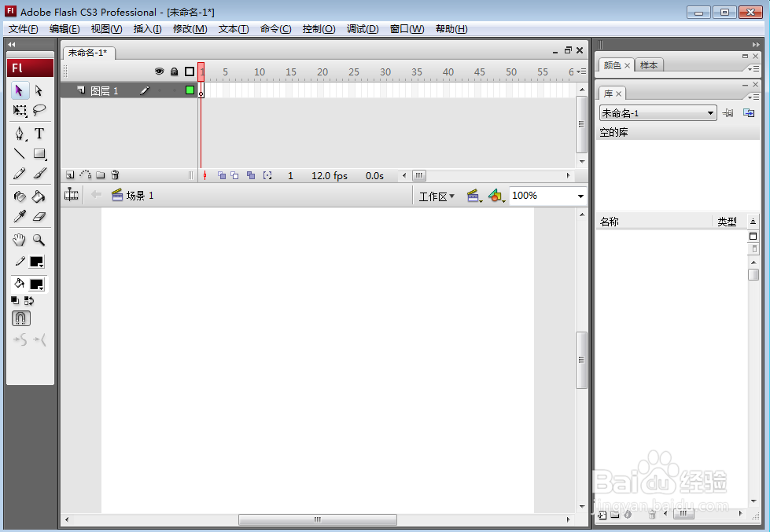This screenshot has width=770, height=532.
Task: Open the fill color swatch
Action: point(37,284)
